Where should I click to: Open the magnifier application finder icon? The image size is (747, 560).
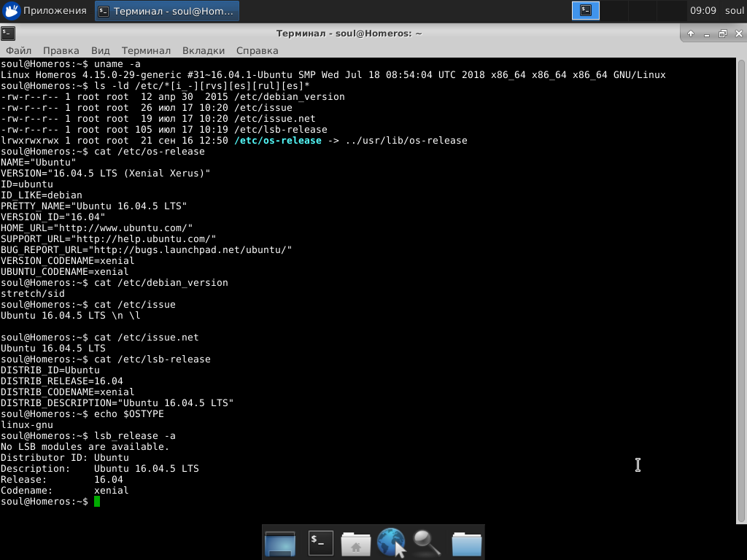(x=426, y=542)
